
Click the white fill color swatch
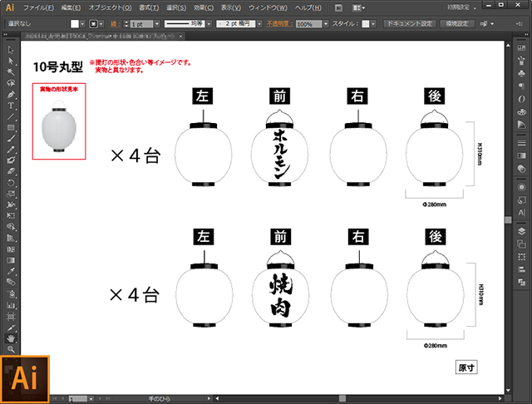point(75,24)
